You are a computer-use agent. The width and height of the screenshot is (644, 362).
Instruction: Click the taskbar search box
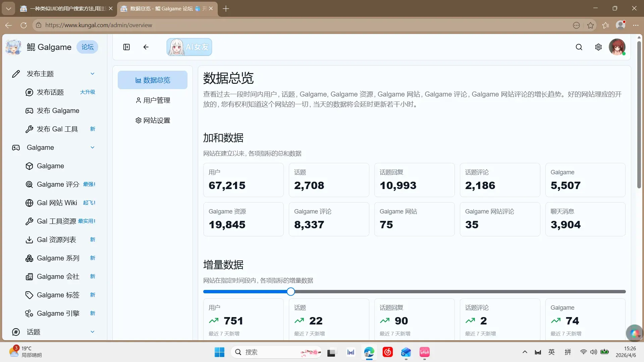tap(277, 352)
